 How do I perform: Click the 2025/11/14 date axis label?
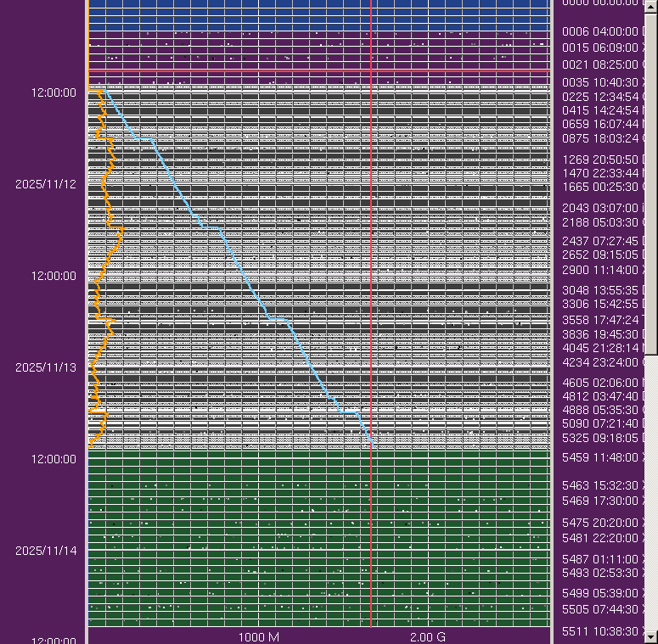click(46, 550)
